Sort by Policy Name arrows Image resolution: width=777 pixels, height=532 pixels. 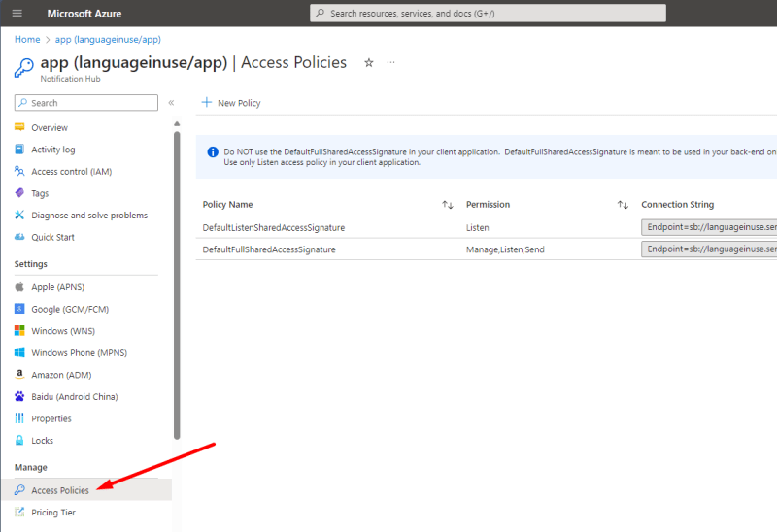[x=448, y=205]
